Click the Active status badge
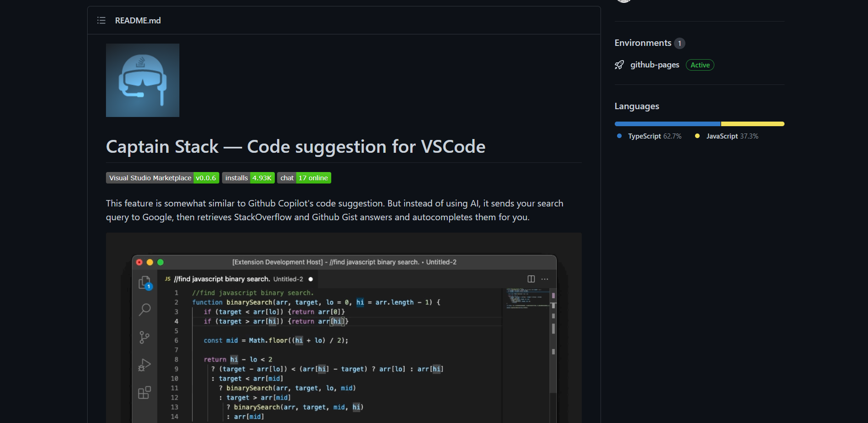 point(700,65)
